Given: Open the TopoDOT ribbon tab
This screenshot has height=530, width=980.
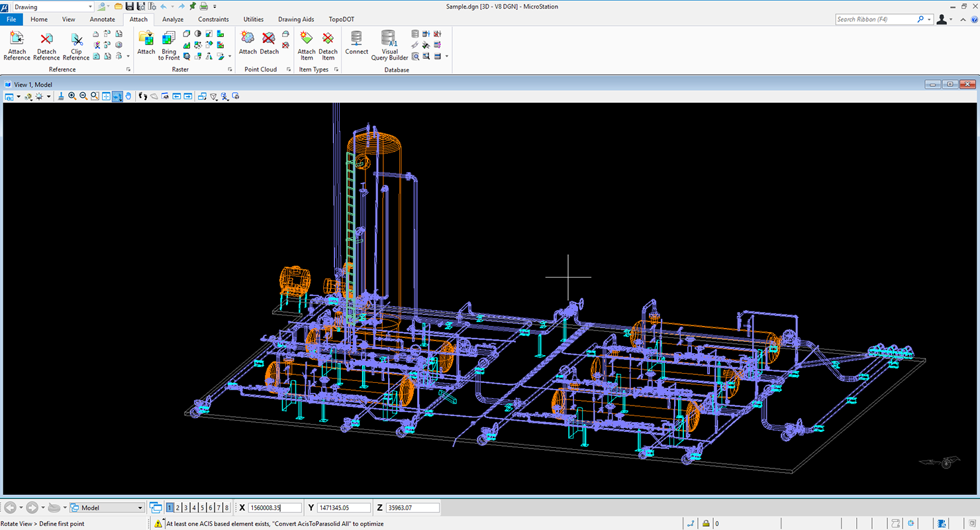Looking at the screenshot, I should (x=342, y=19).
